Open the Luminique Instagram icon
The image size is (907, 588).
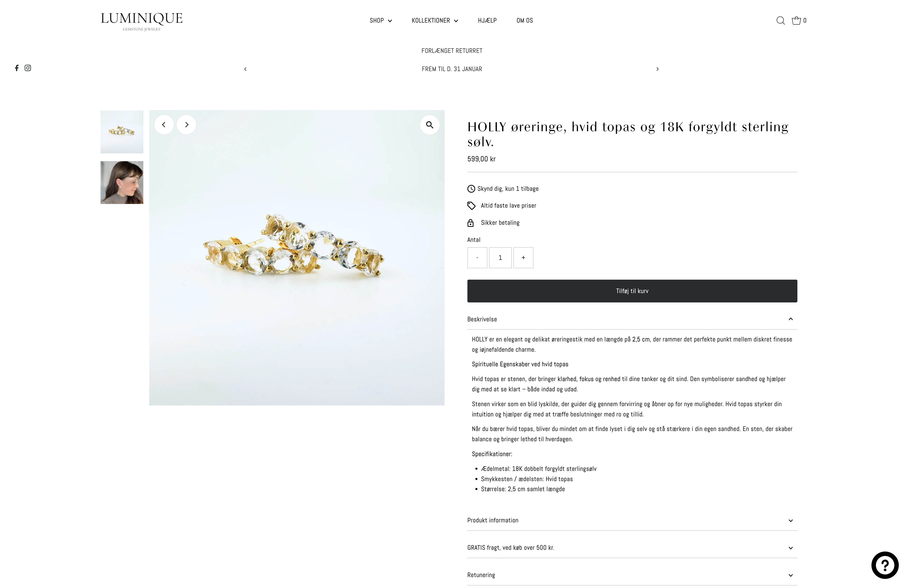pyautogui.click(x=28, y=68)
